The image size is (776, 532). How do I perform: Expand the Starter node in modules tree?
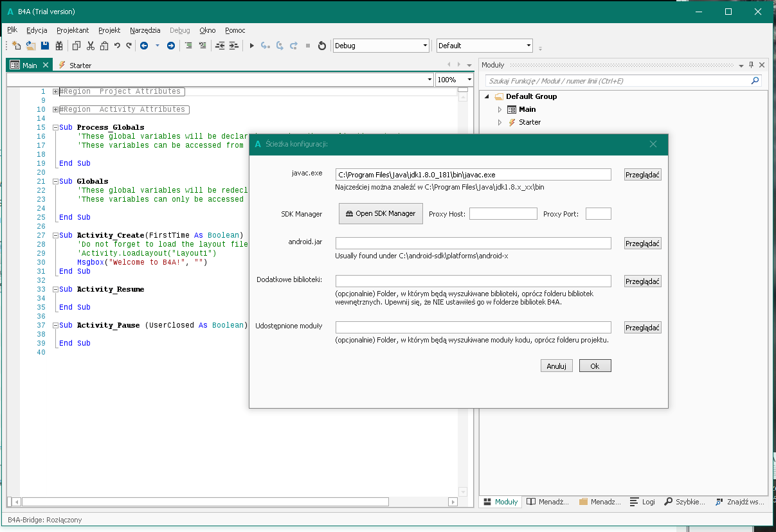pos(500,122)
